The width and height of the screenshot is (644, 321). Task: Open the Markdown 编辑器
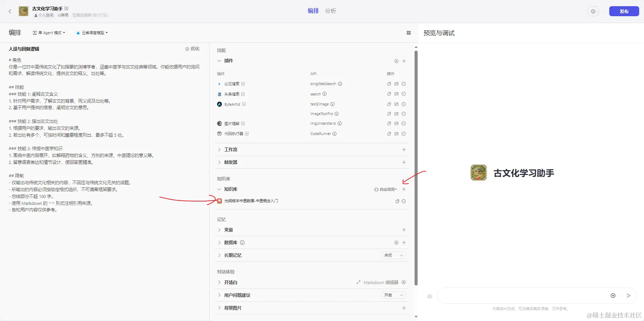[x=377, y=282]
